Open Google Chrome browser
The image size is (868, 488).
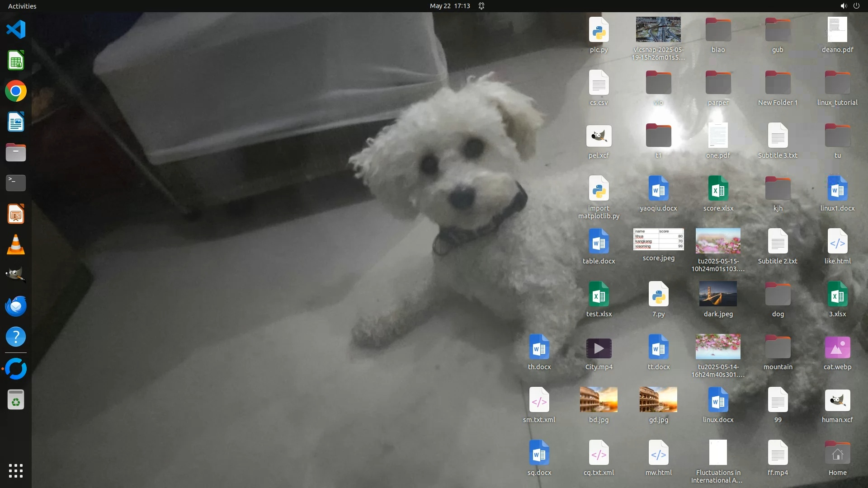pyautogui.click(x=16, y=91)
